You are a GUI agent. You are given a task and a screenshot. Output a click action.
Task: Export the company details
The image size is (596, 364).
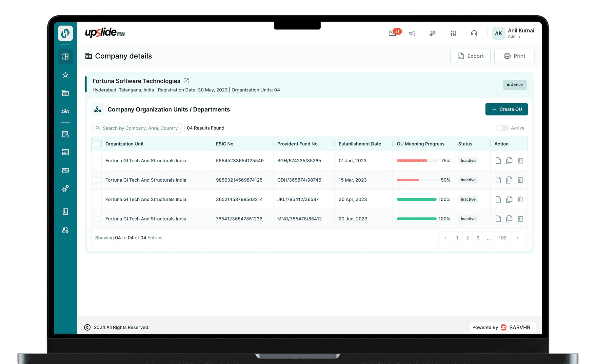click(x=470, y=56)
